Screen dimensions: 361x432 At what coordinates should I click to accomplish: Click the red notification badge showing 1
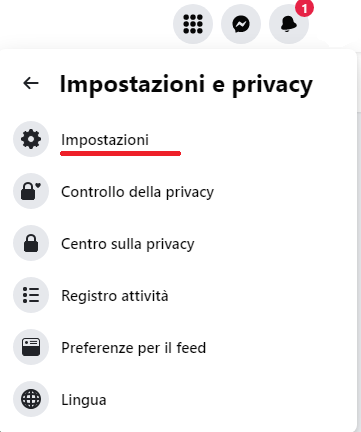tap(304, 7)
